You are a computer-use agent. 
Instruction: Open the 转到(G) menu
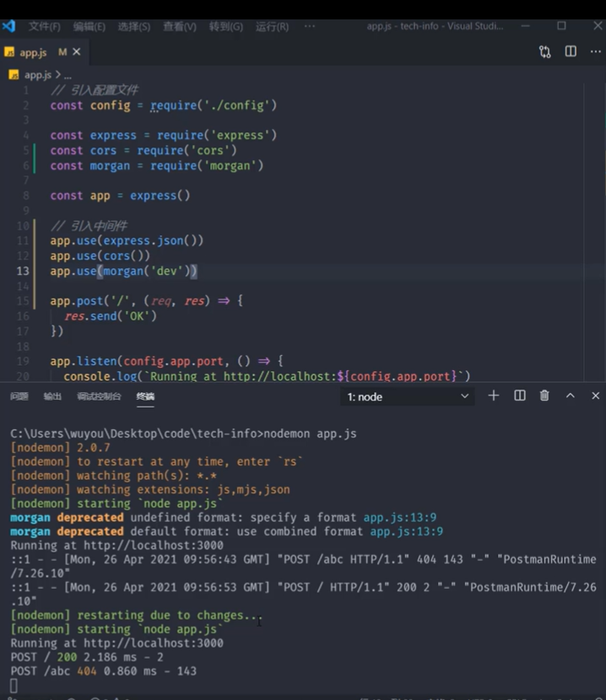point(226,27)
